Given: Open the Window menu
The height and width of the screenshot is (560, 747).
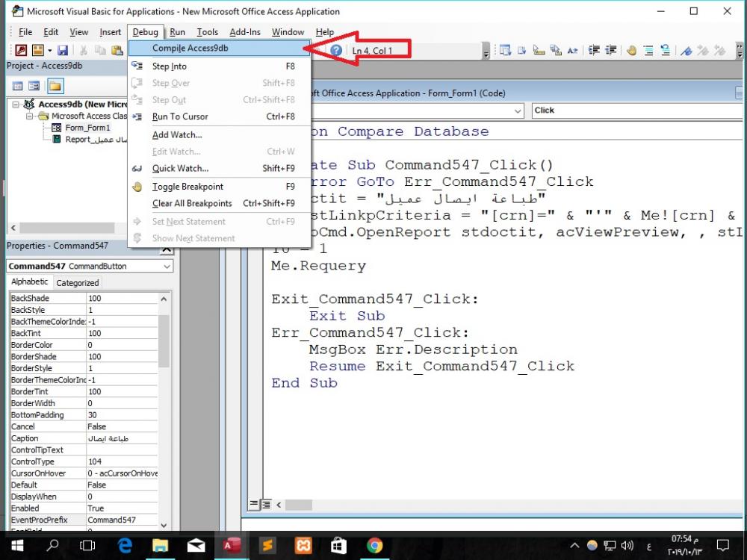Looking at the screenshot, I should (288, 32).
